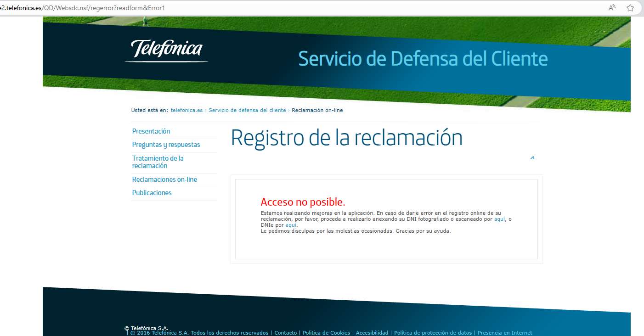644x336 pixels.
Task: Add this page to browser favorites
Action: pos(630,7)
